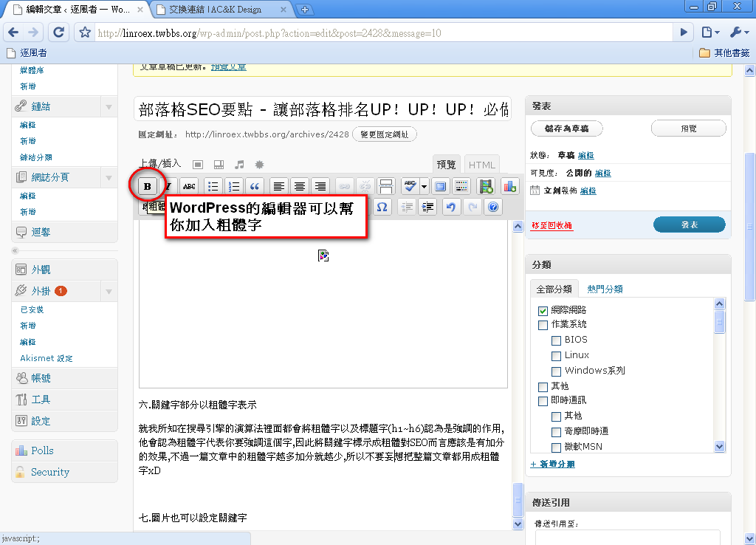756x545 pixels.
Task: Tick the 微軟MSN category checkbox
Action: (557, 447)
